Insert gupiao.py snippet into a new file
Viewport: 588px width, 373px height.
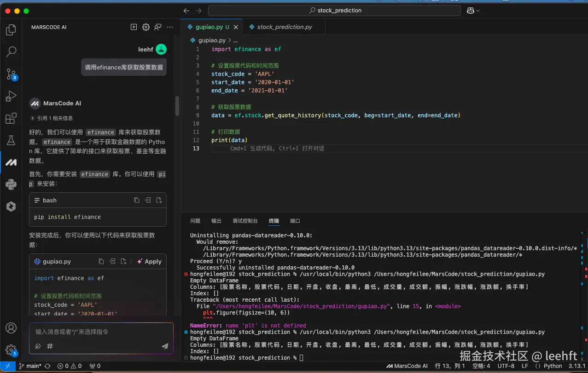point(123,261)
